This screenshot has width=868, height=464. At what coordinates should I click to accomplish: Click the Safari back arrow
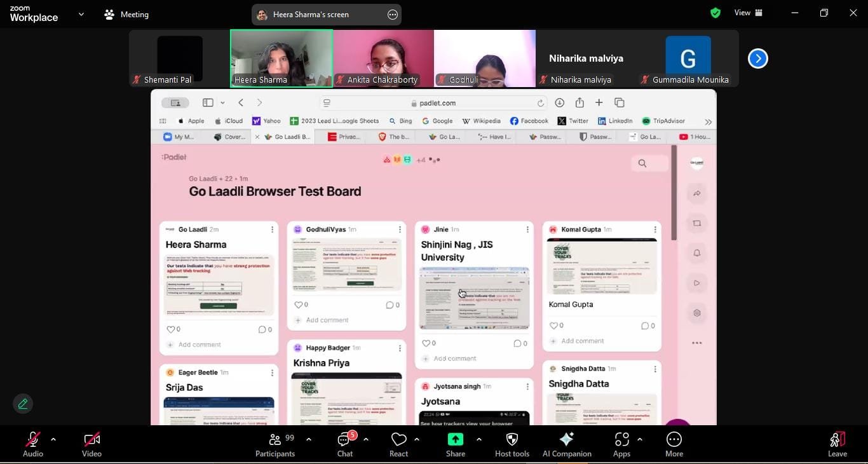(241, 102)
